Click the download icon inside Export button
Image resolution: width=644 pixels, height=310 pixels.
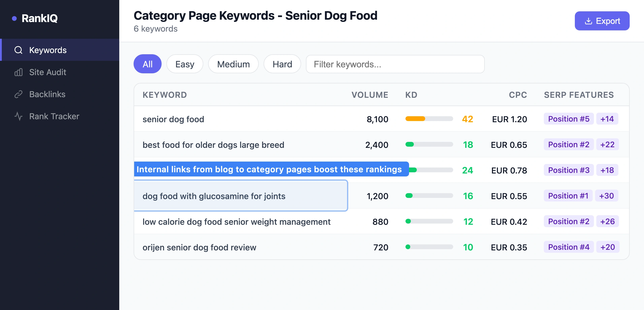point(589,21)
